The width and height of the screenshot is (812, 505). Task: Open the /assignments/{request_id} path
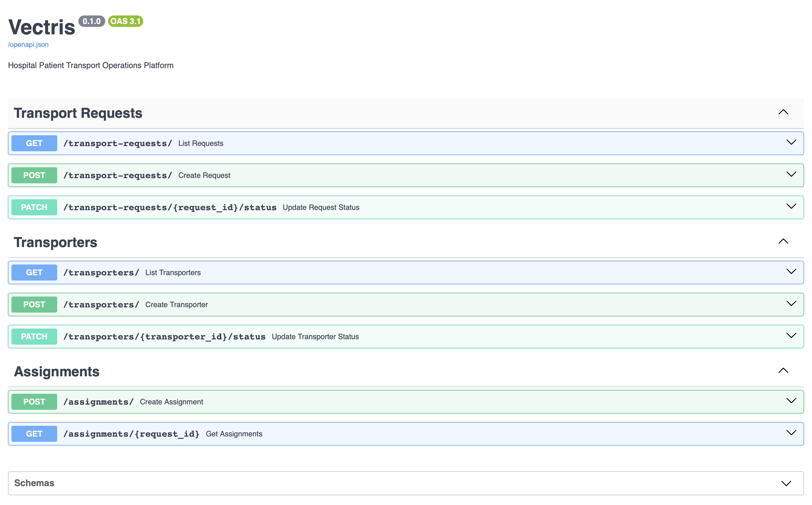pyautogui.click(x=132, y=434)
